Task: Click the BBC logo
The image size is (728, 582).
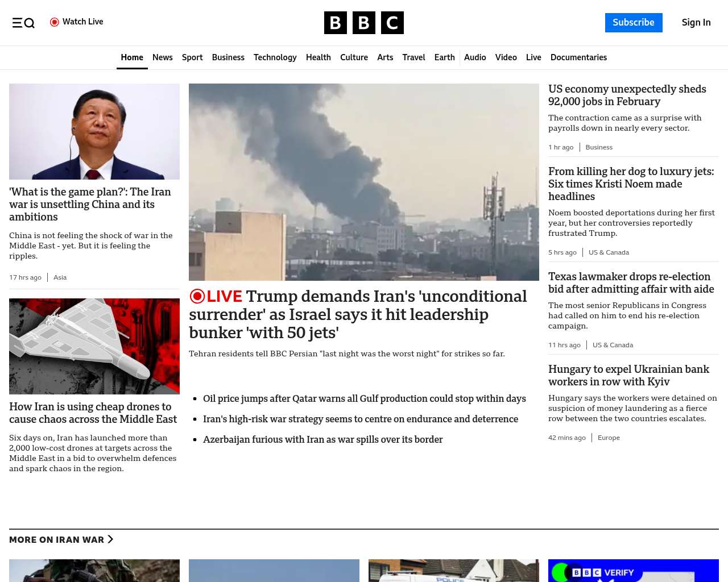Action: pos(363,23)
